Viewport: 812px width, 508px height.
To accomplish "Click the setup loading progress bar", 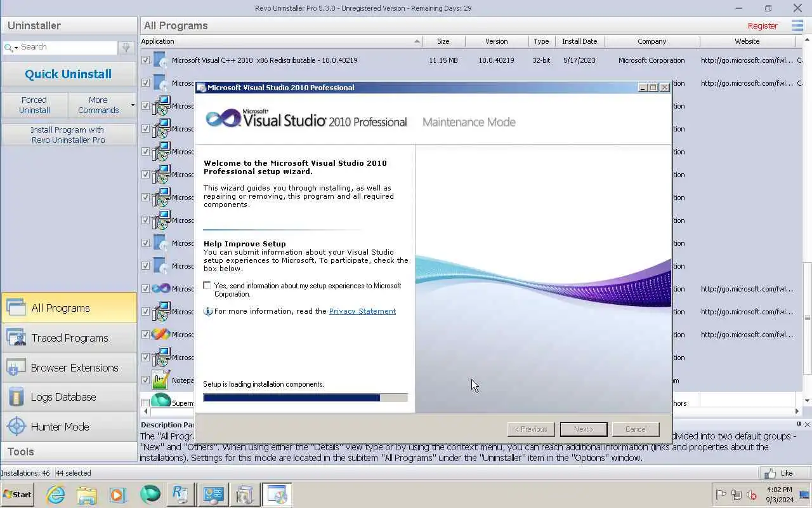I will click(x=305, y=398).
